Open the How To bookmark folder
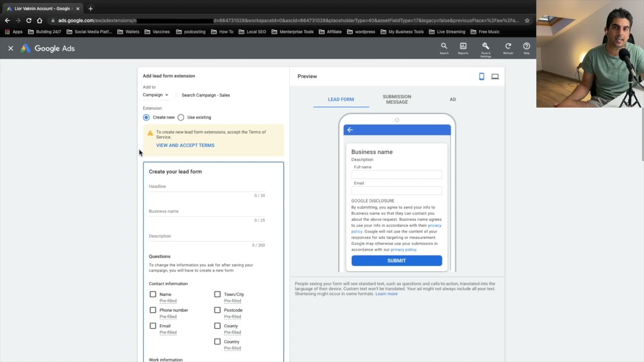 point(222,32)
